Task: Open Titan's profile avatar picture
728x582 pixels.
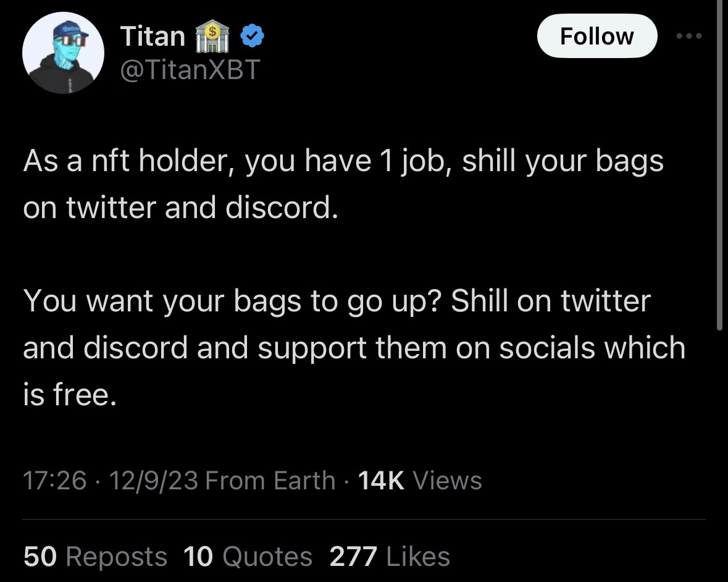Action: (x=63, y=53)
